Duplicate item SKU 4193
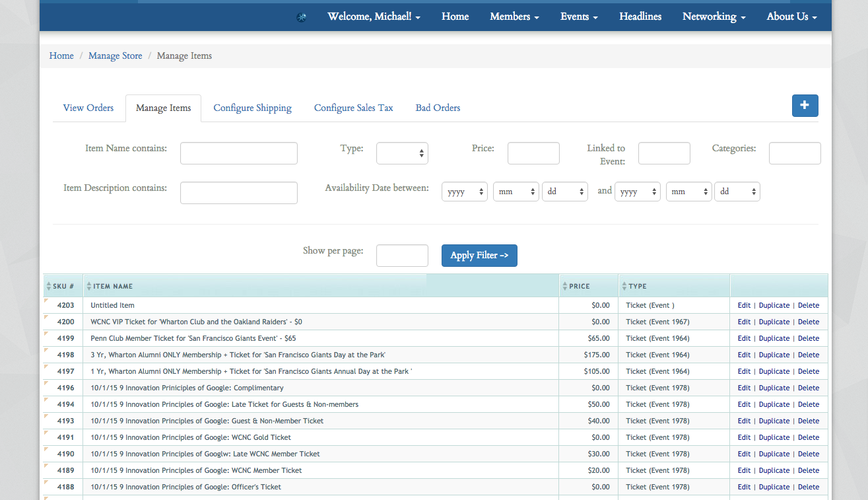This screenshot has width=868, height=500. coord(774,421)
